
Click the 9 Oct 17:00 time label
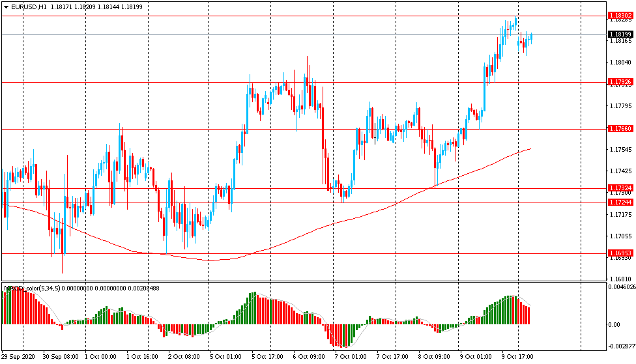[x=518, y=357]
